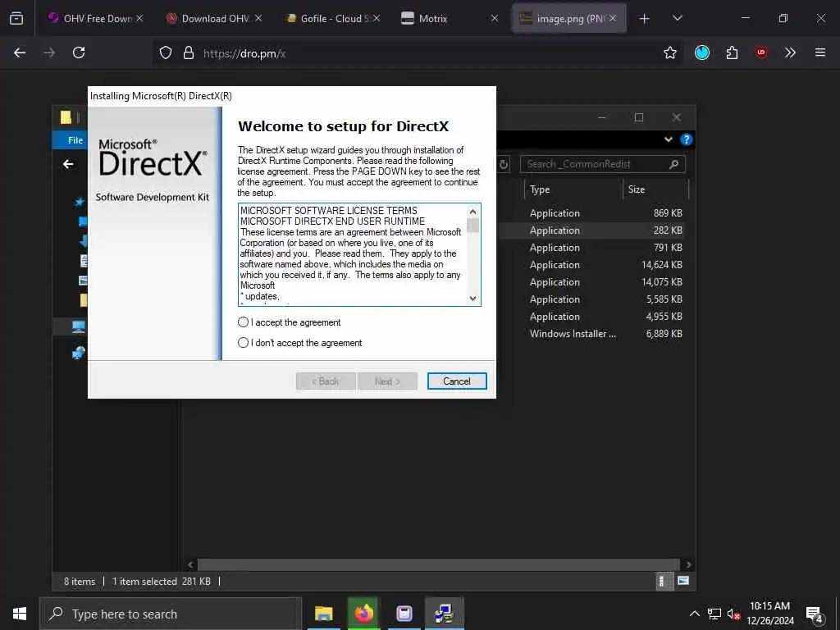Open the blue circular extension icon
Screen dimensions: 840x630
[702, 52]
